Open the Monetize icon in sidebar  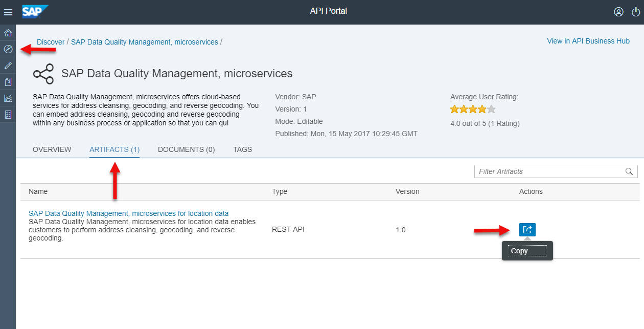pyautogui.click(x=8, y=82)
